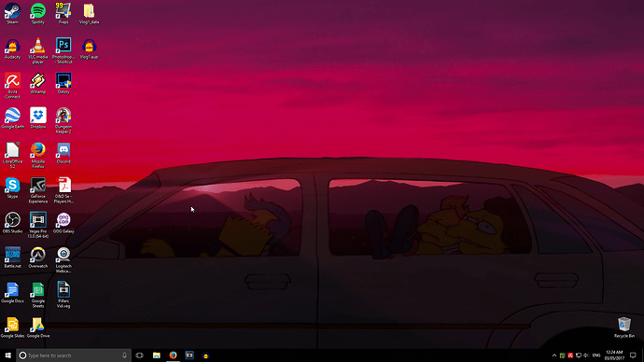Select the Recycle Bin icon

tap(624, 327)
